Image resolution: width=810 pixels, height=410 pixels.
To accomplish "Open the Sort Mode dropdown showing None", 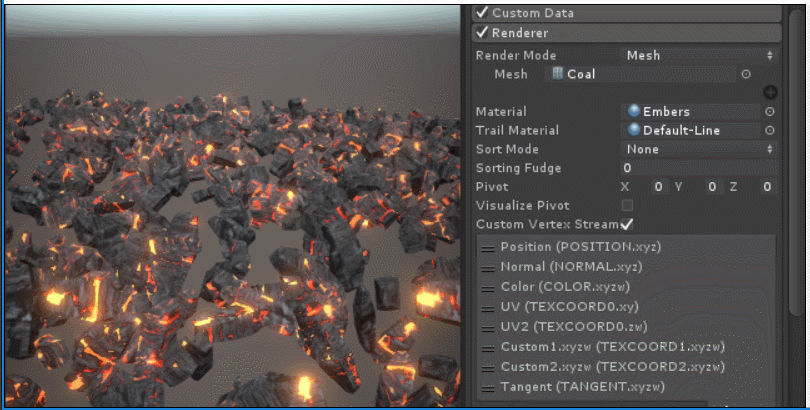I will 699,149.
